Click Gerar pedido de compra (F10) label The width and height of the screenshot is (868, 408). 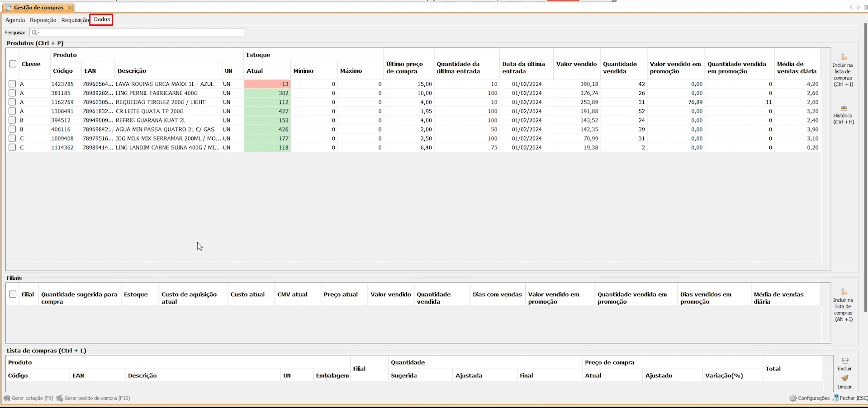[x=97, y=398]
